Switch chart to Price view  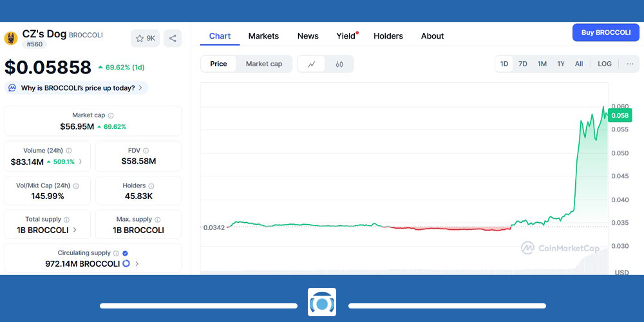point(218,64)
